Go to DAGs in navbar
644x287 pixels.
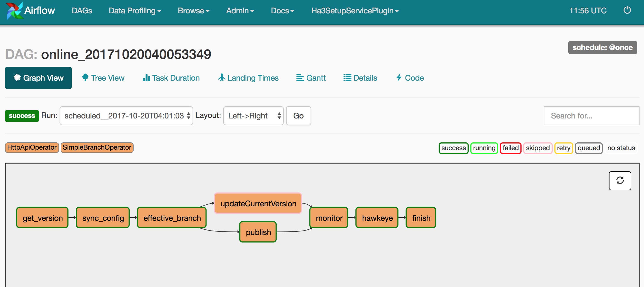pyautogui.click(x=82, y=11)
